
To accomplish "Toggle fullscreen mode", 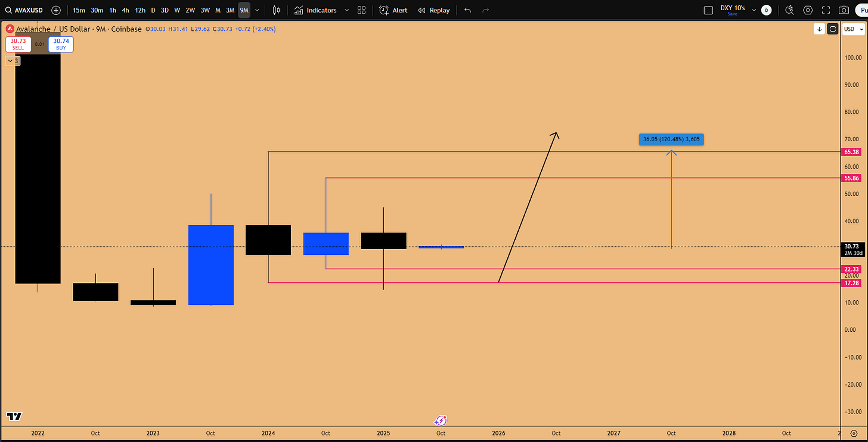I will (826, 10).
